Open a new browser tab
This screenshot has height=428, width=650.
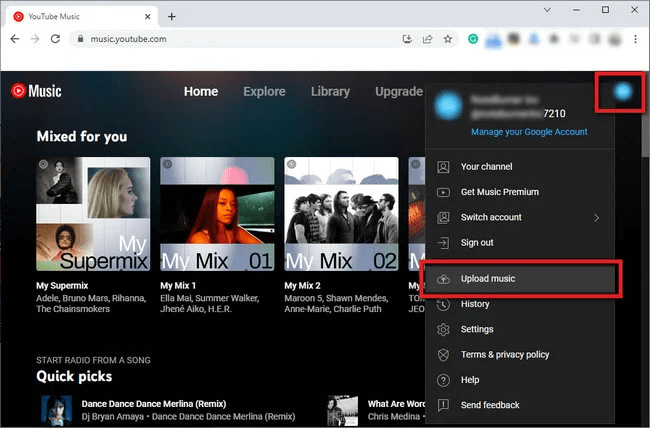pyautogui.click(x=172, y=16)
